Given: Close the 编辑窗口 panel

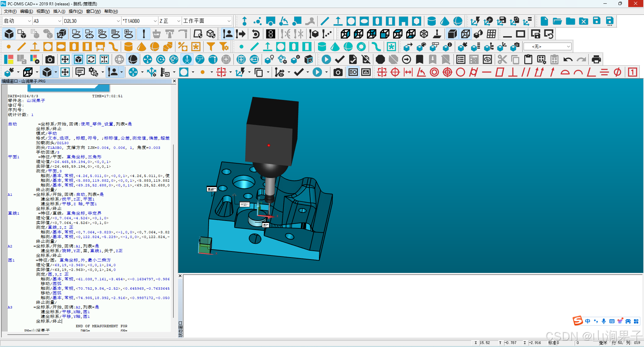Looking at the screenshot, I should click(174, 81).
